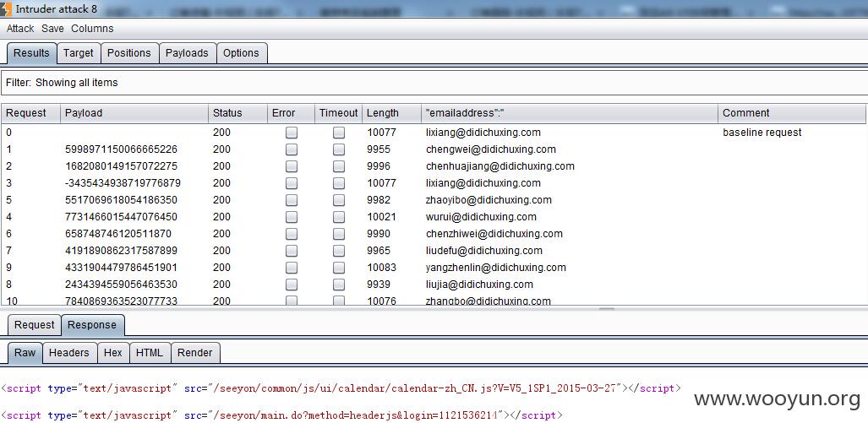
Task: Toggle Timeout checkbox in liujia row
Action: point(339,285)
